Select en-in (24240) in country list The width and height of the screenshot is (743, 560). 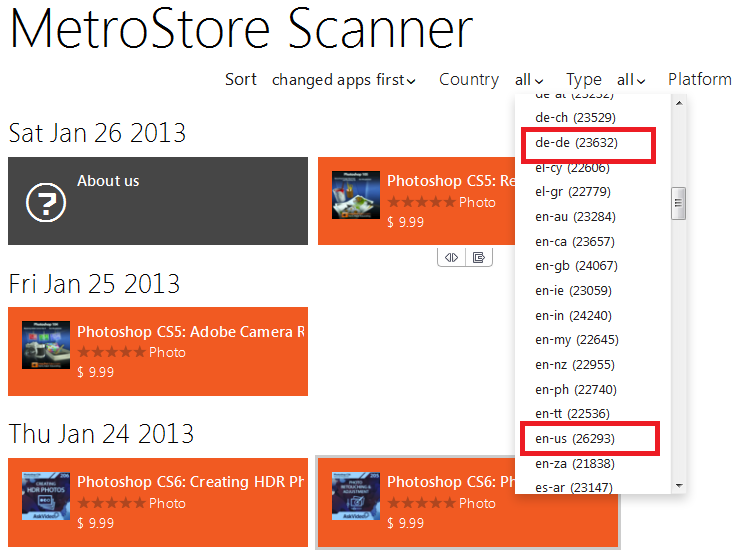click(573, 316)
